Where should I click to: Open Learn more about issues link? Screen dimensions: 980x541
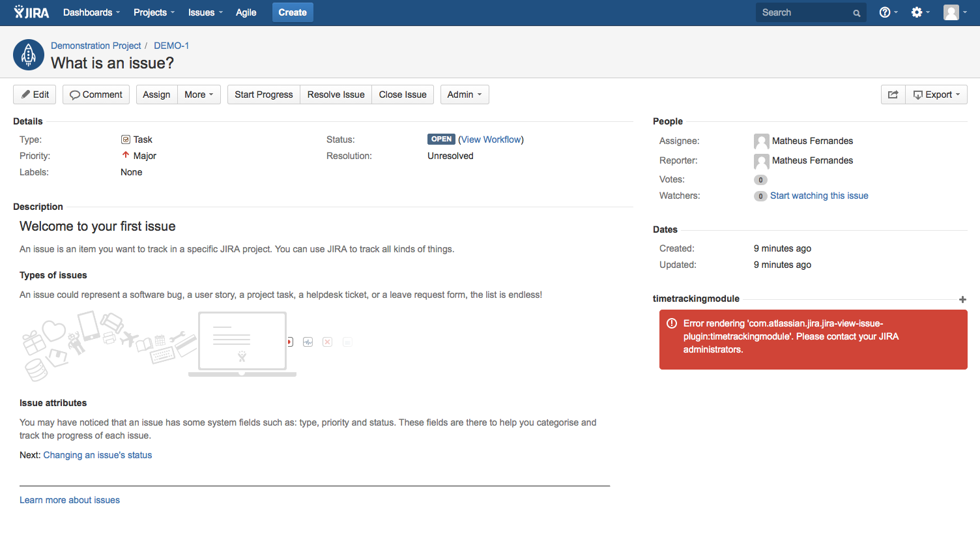pos(70,500)
